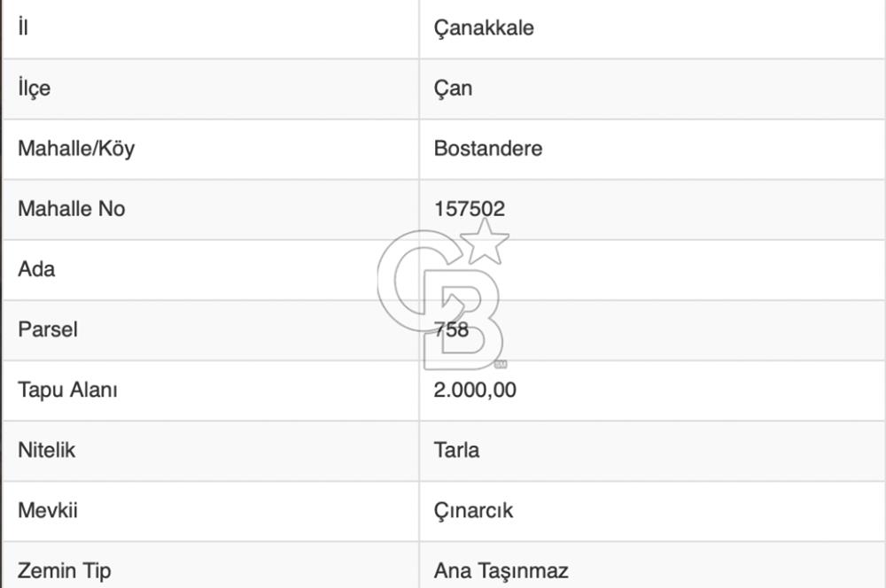Click the Mahalle/Köy label
The height and width of the screenshot is (588, 886).
[x=76, y=149]
